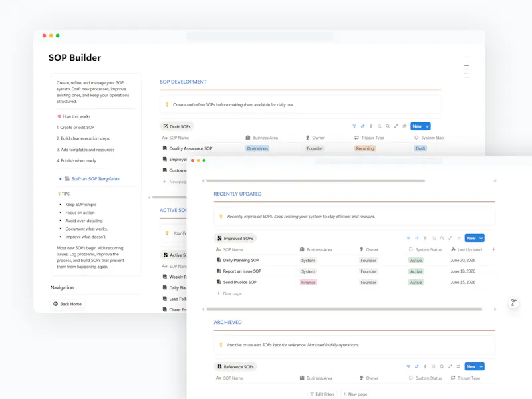Sort the Reference SOPs table
This screenshot has width=532, height=399.
[417, 367]
